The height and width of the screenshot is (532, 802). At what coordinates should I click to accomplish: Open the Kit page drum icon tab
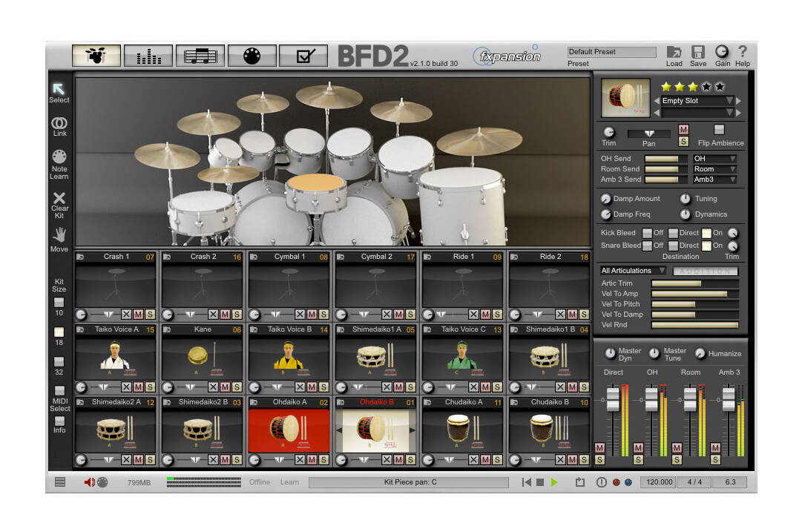click(x=96, y=55)
